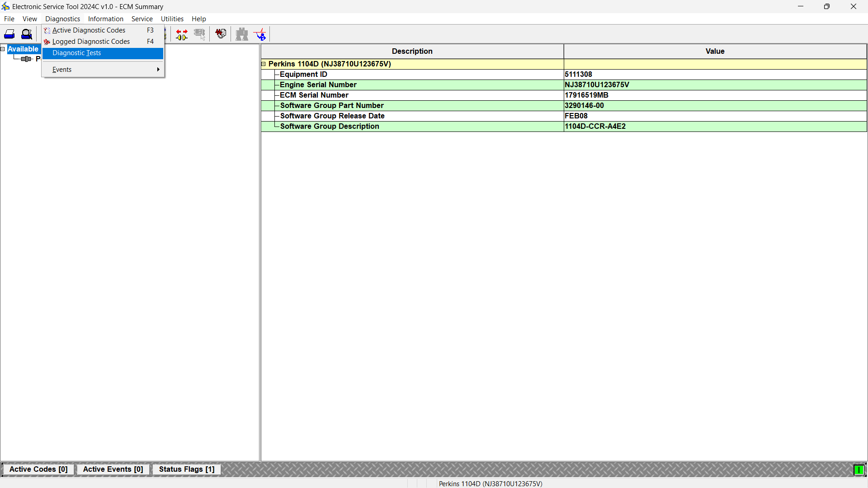Click the ECM connector icon in tree
The image size is (868, 488).
pos(26,59)
